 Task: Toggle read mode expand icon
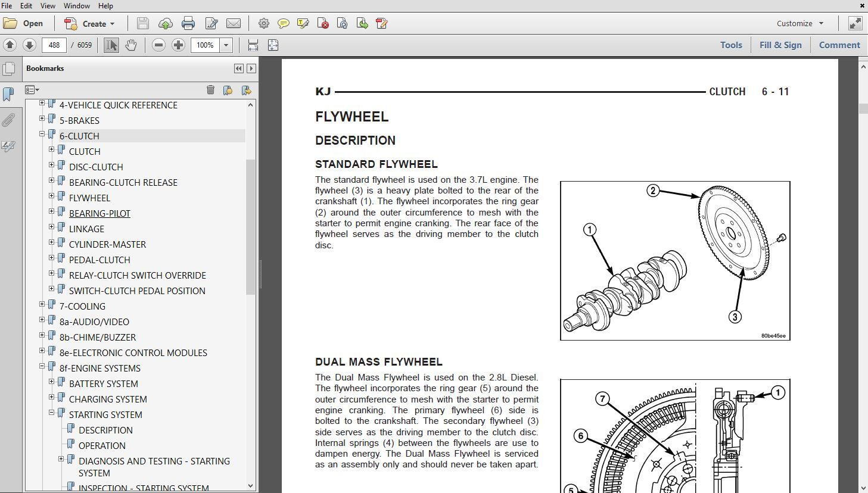coord(855,23)
